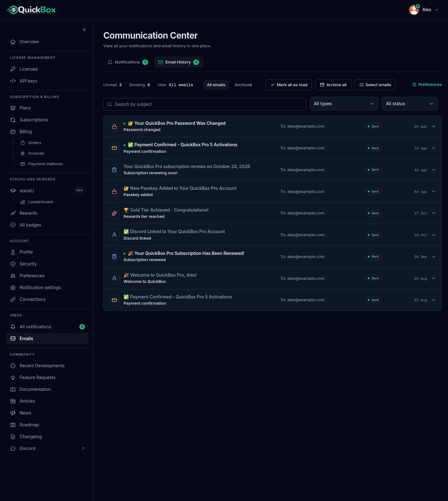Switch to the Archived view
448x501 pixels.
243,85
